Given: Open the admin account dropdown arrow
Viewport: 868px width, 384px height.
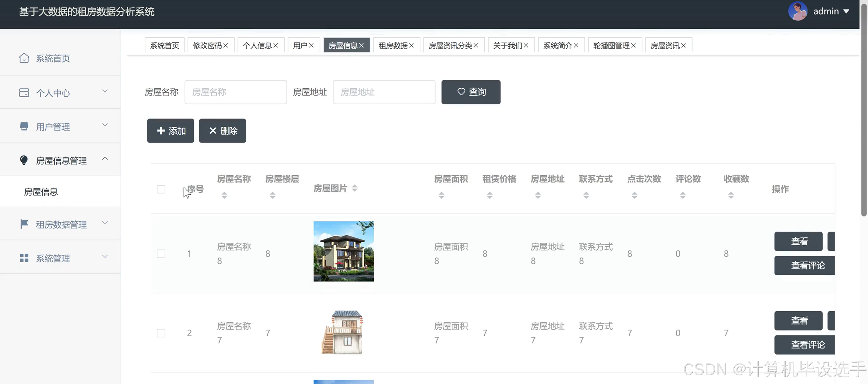Looking at the screenshot, I should click(x=846, y=11).
